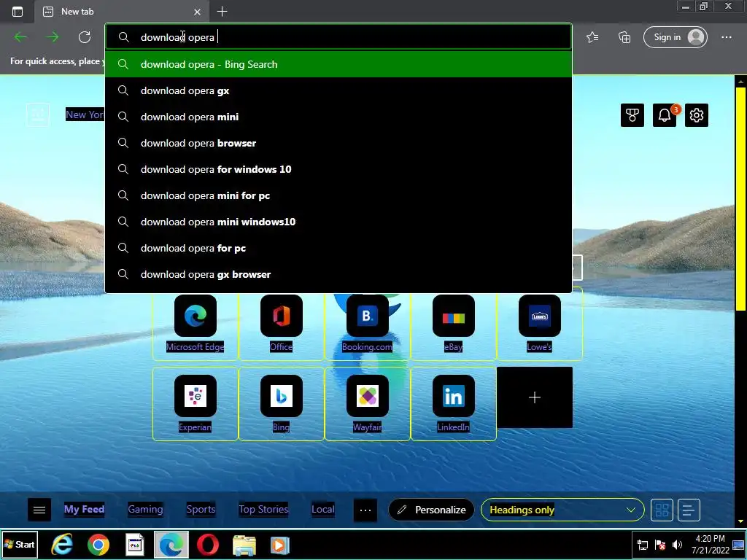Open the Wayfair quick link

[x=368, y=404]
